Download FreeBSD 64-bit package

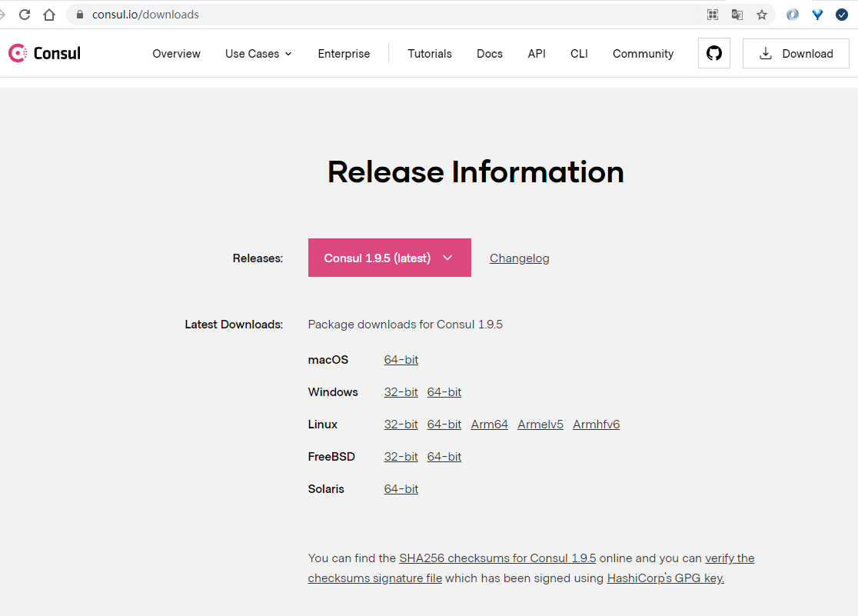pos(444,457)
